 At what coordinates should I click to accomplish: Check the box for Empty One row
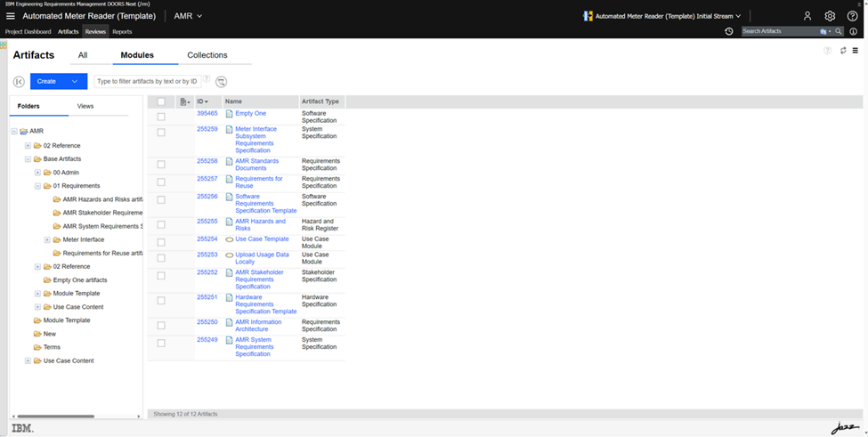161,117
